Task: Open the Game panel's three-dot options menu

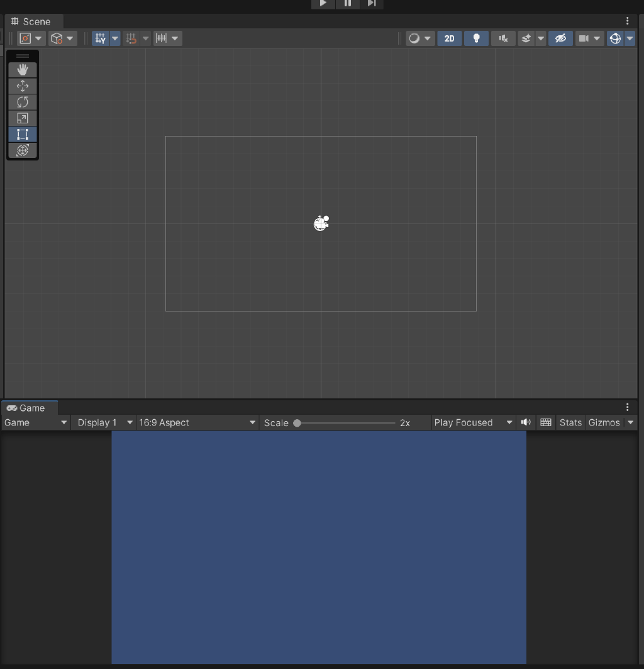Action: (x=627, y=407)
